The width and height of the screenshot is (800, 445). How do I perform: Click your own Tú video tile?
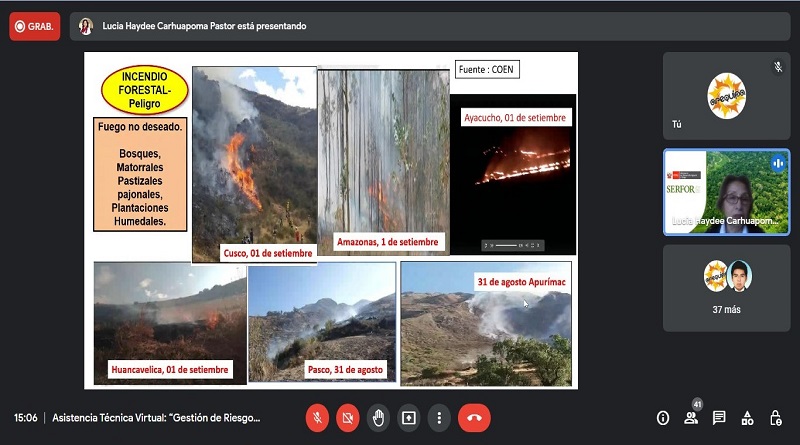[726, 96]
